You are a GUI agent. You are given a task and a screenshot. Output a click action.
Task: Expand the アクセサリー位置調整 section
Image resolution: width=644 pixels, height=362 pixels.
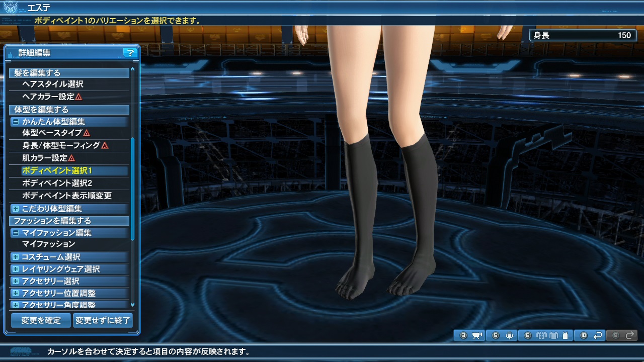click(16, 293)
